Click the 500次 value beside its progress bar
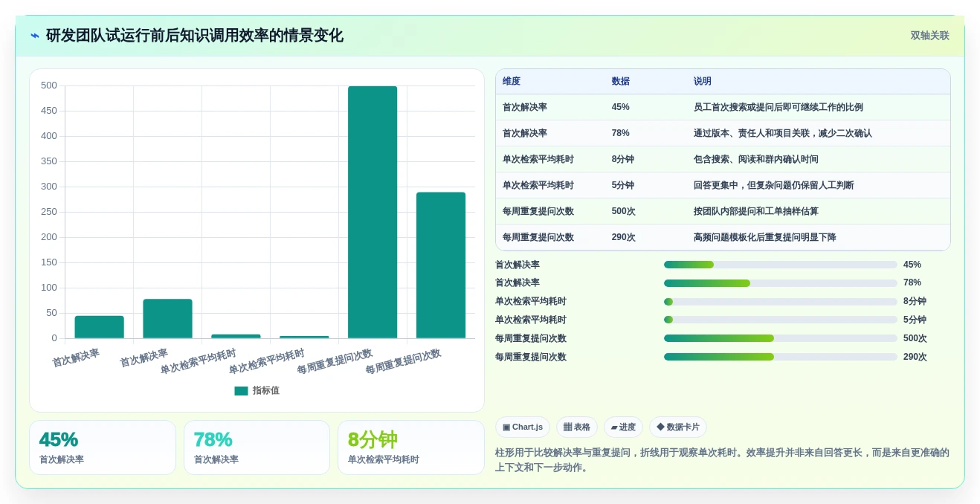The image size is (980, 504). (915, 338)
